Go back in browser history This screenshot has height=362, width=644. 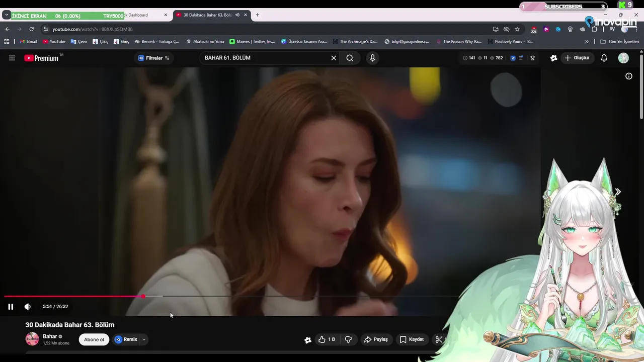click(8, 29)
